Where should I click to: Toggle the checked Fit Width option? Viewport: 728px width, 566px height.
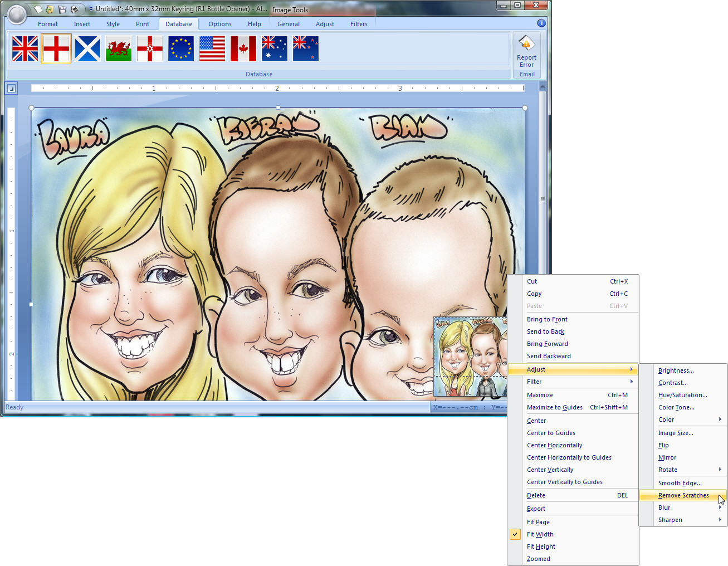(x=540, y=534)
